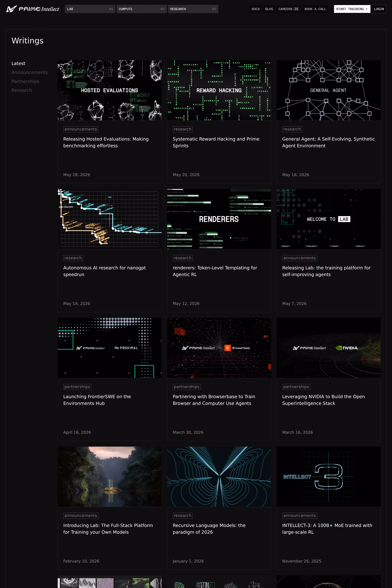Open NVIDIA partnership thumbnail
Screen dimensions: 392x588
[328, 348]
